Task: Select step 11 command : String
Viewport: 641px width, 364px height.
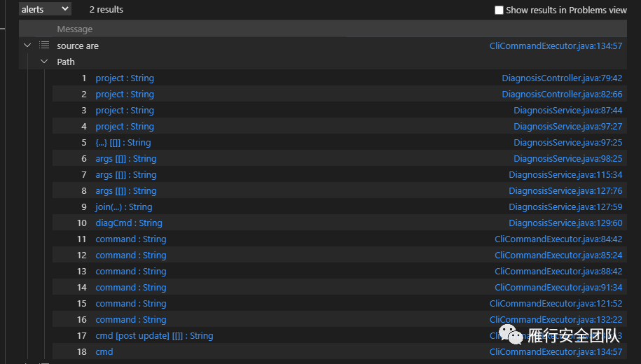Action: coord(131,239)
